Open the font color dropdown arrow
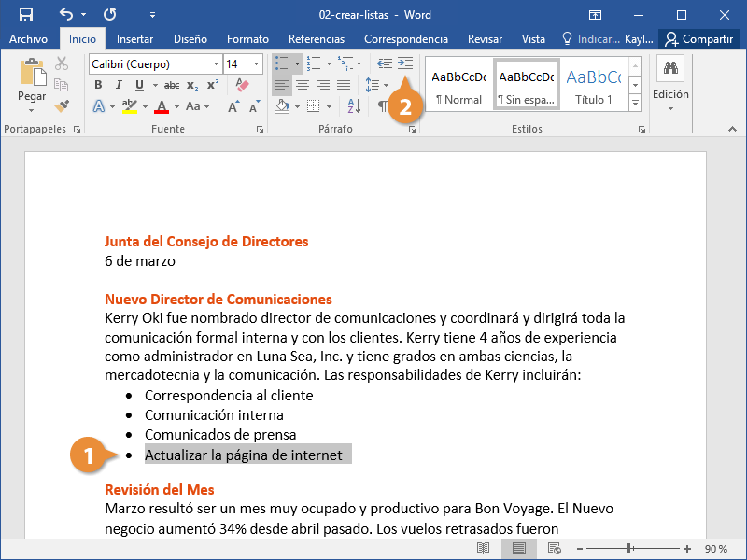Screen dimensions: 747x560 coord(176,106)
